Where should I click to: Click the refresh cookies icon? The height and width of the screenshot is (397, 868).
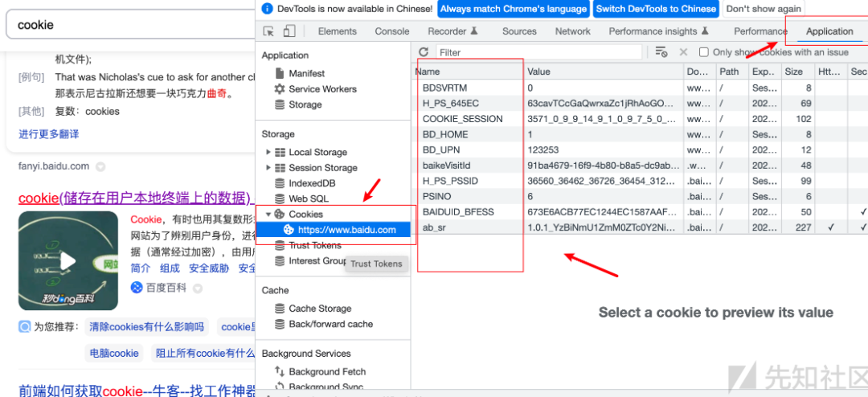pyautogui.click(x=424, y=52)
